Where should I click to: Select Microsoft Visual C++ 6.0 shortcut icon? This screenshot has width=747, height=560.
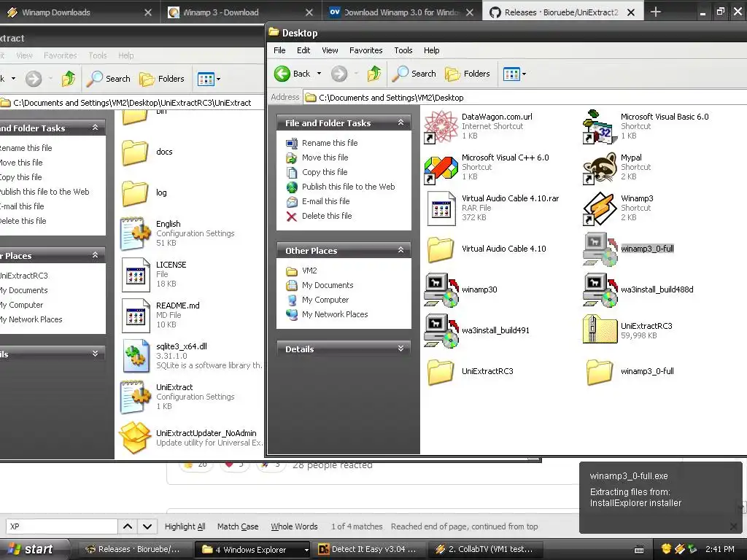441,170
